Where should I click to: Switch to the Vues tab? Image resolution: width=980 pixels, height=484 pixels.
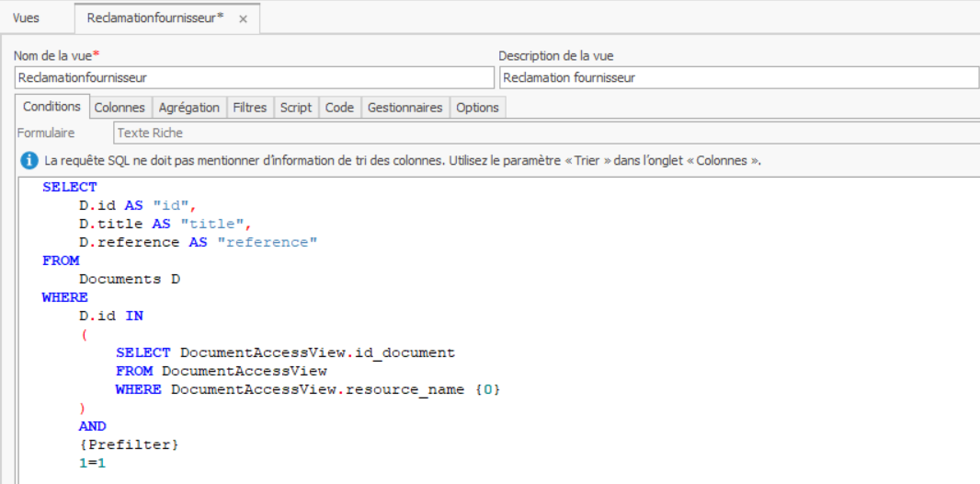tap(26, 17)
